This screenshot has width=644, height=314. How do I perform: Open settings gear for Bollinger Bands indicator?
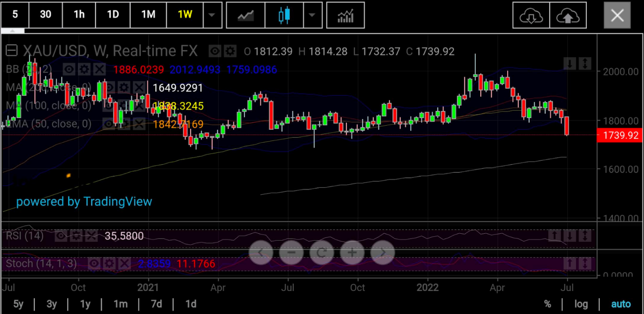tap(84, 69)
